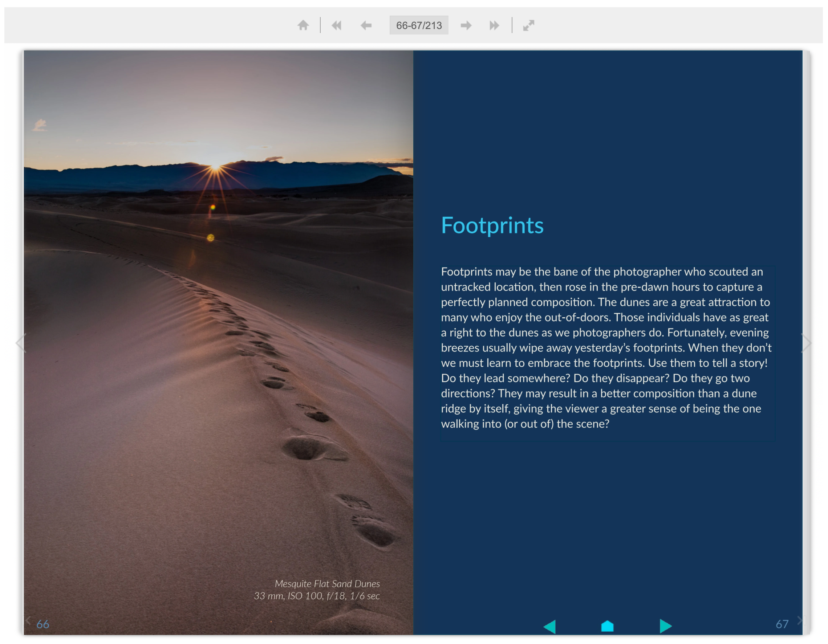Flip backward using left edge chevron

[x=20, y=343]
